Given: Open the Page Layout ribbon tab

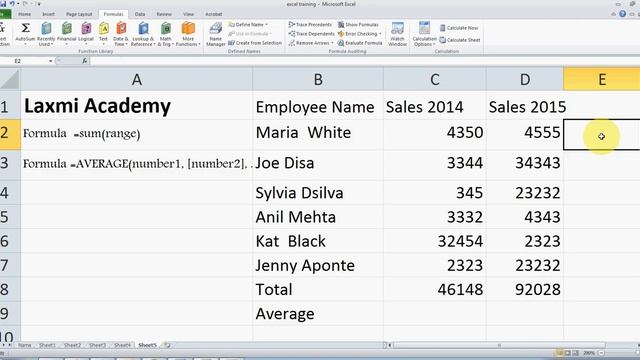Looking at the screenshot, I should tap(79, 14).
